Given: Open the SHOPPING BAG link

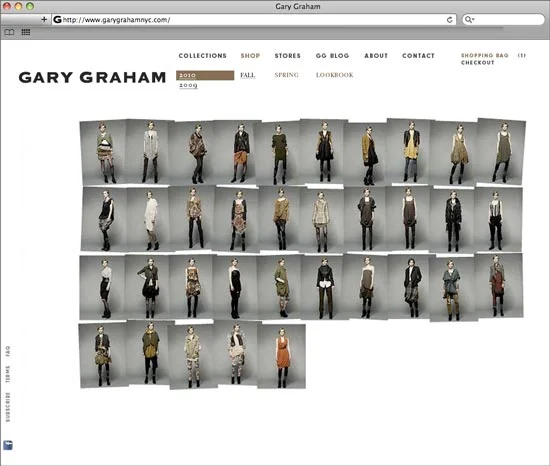Looking at the screenshot, I should tap(484, 55).
